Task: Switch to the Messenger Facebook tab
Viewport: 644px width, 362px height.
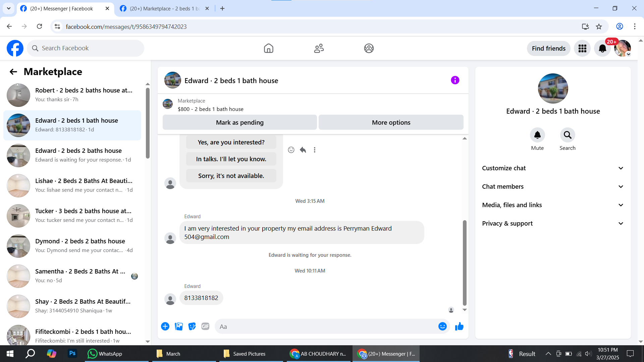Action: 65,9
